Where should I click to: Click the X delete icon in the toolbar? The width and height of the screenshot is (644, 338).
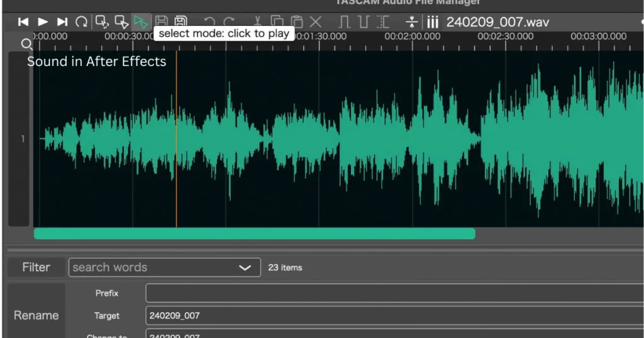(316, 22)
